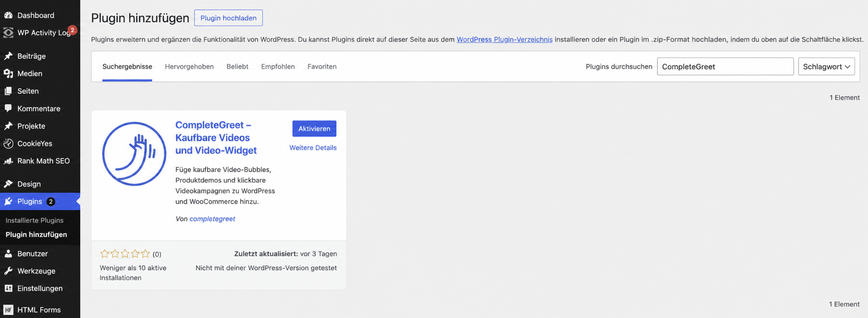Viewport: 868px width, 318px height.
Task: Click the Plugin hinzufügen page heading
Action: (140, 18)
